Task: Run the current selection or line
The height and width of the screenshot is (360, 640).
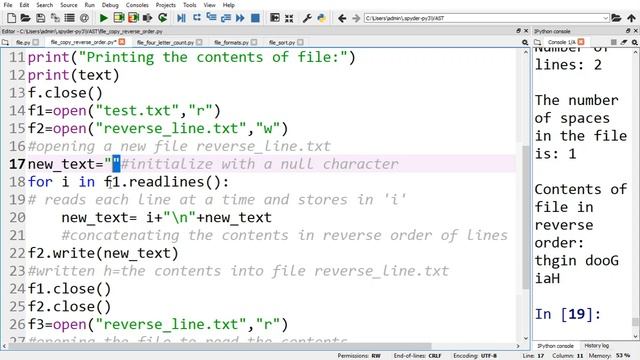Action: [x=147, y=18]
